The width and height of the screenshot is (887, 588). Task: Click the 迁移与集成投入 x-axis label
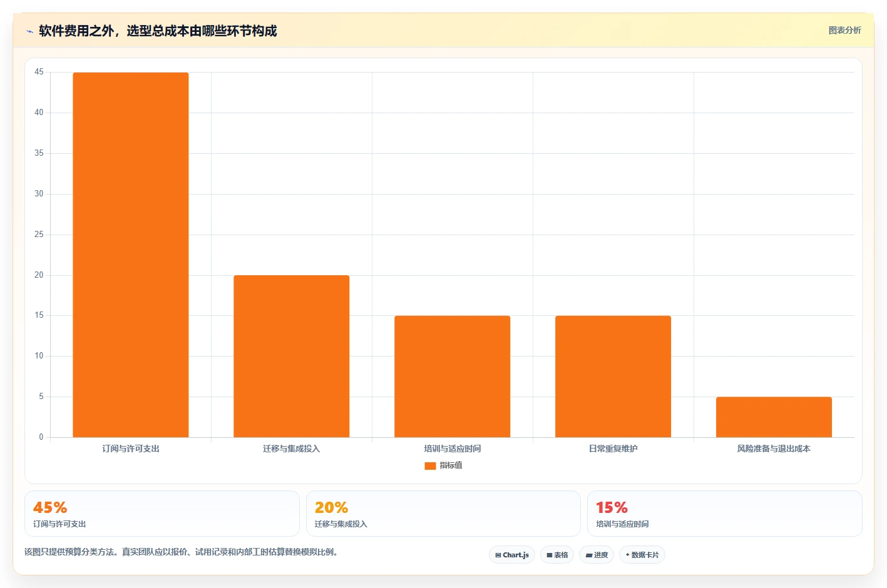[292, 449]
